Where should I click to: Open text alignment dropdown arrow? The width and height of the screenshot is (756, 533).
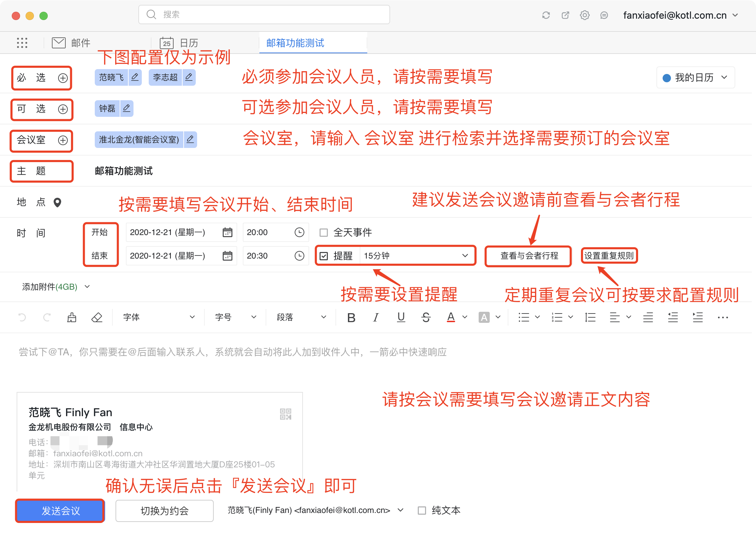click(629, 317)
